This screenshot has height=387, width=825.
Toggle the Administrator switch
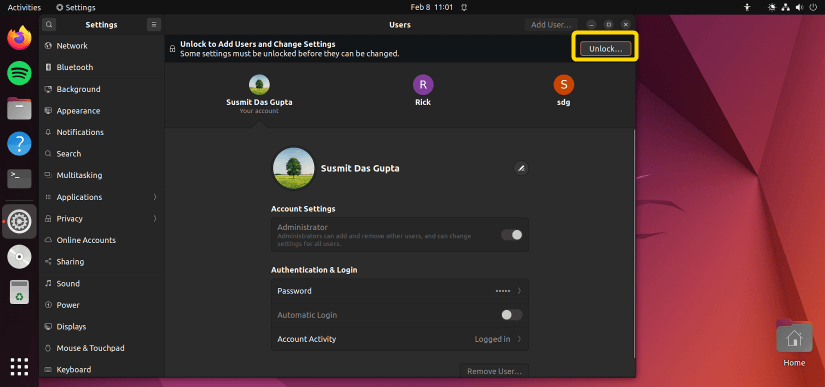(x=511, y=235)
